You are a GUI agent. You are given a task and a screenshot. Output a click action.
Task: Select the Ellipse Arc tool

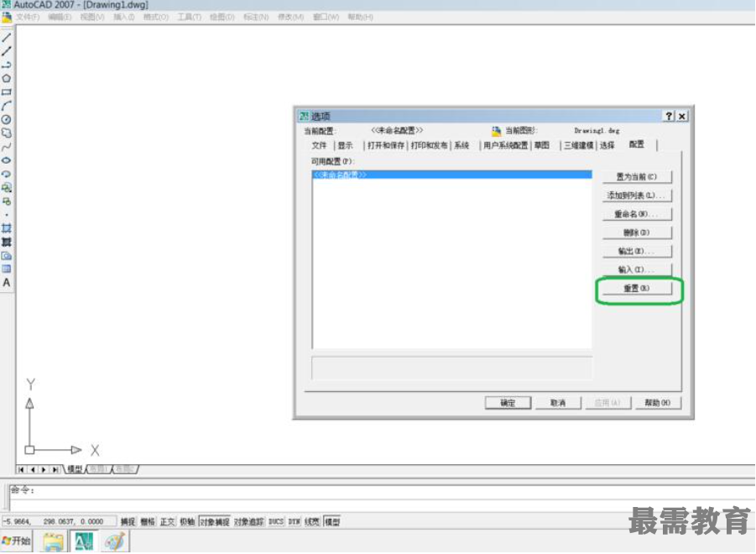(7, 174)
